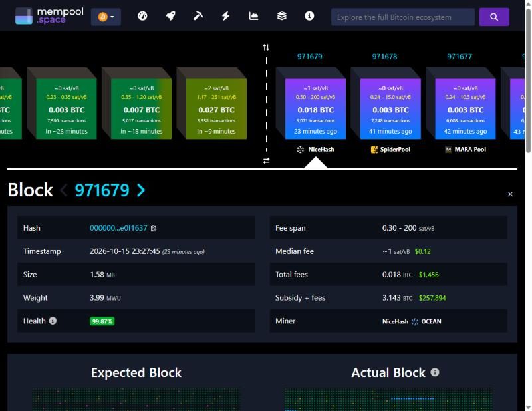
Task: Click the 99.87% health badge
Action: (102, 321)
